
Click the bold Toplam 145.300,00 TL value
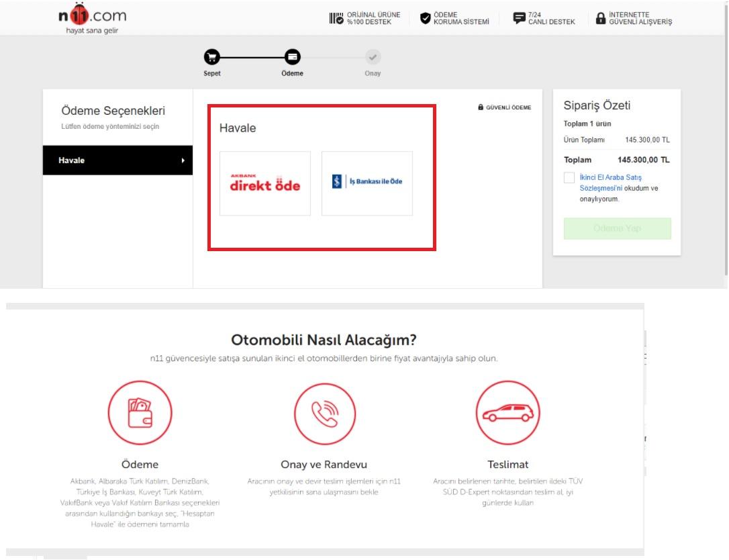tap(644, 160)
